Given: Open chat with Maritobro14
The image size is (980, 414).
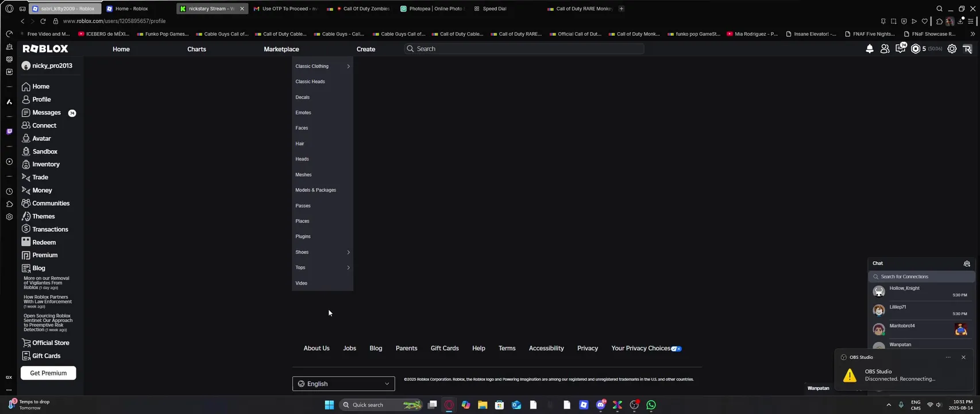Looking at the screenshot, I should coord(921,329).
